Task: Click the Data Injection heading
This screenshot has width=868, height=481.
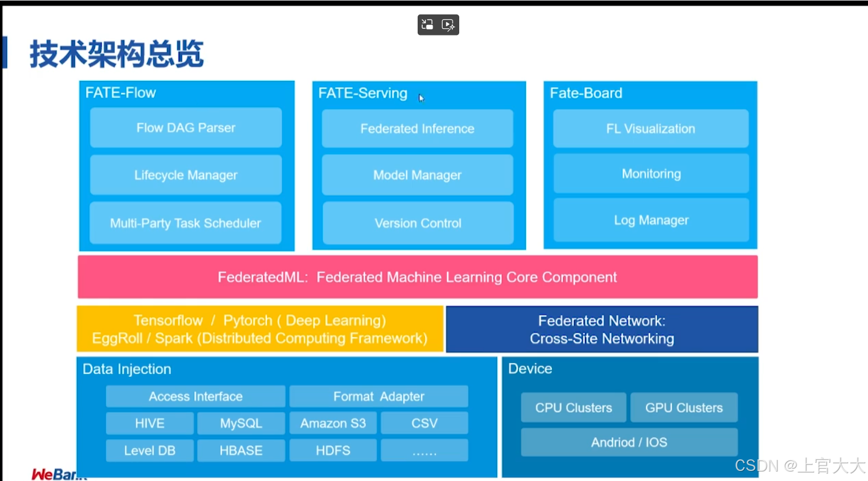Action: [x=127, y=369]
